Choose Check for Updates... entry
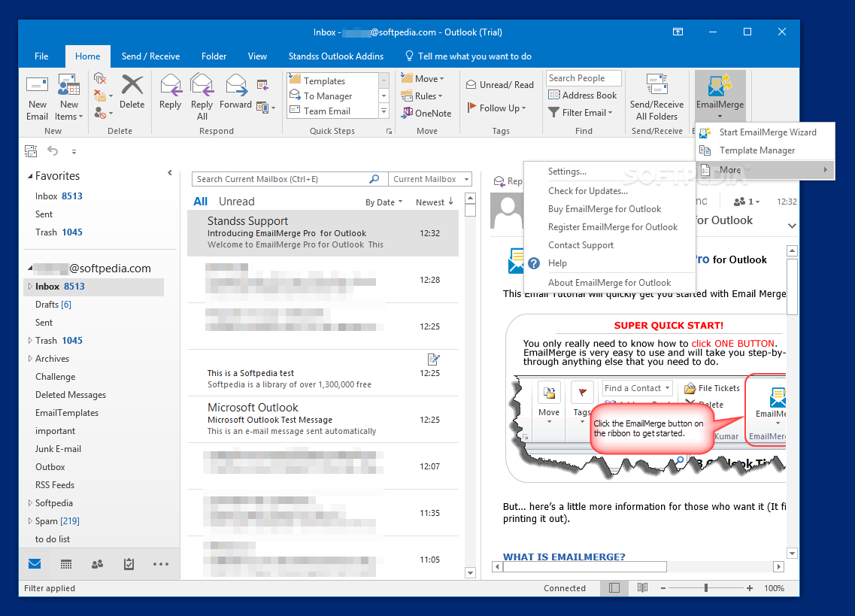Screen dimensions: 855x616 click(x=609, y=191)
